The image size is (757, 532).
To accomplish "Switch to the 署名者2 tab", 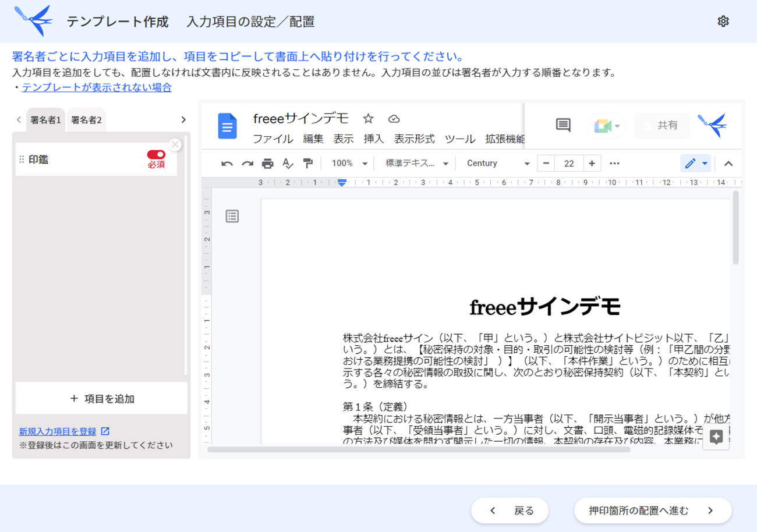I will (x=86, y=120).
